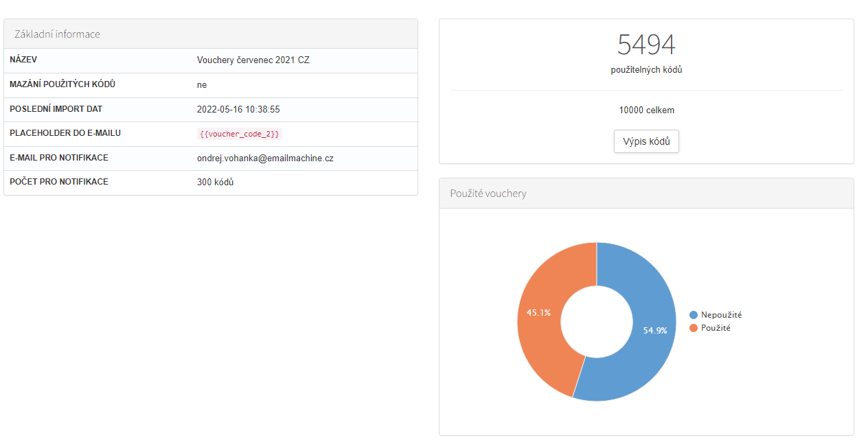Click the 54.9% chart label
Screen dimensions: 868x446
(654, 330)
